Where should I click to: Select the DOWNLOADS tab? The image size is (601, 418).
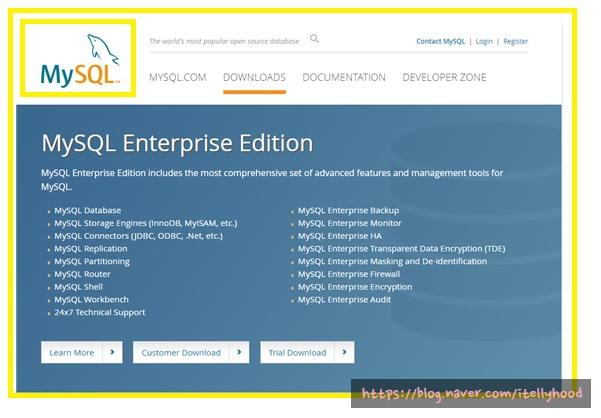255,77
